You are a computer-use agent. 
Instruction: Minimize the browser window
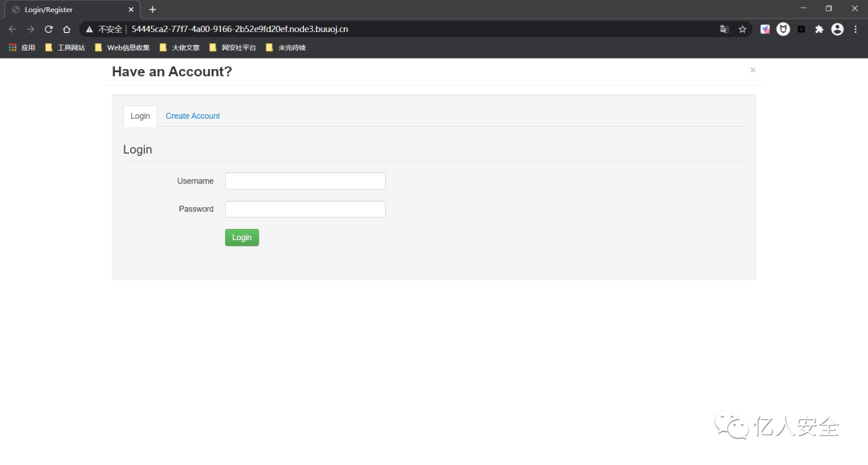[x=803, y=8]
